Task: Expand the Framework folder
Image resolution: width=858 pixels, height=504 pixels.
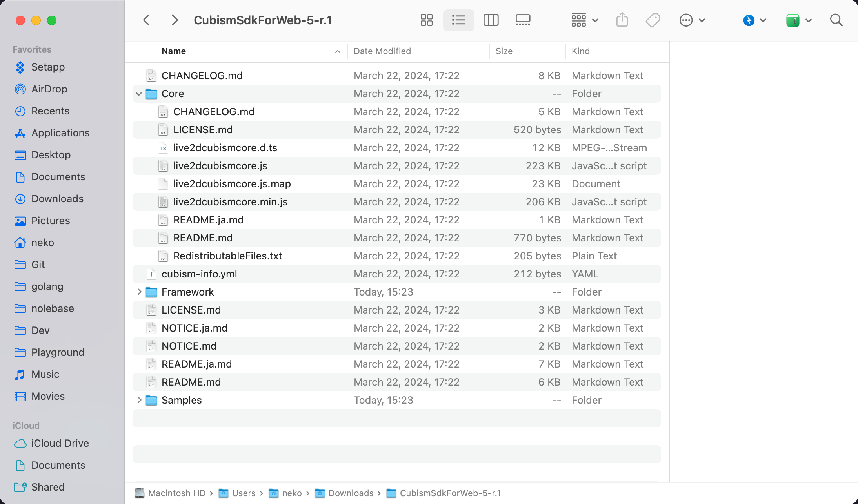Action: tap(139, 292)
